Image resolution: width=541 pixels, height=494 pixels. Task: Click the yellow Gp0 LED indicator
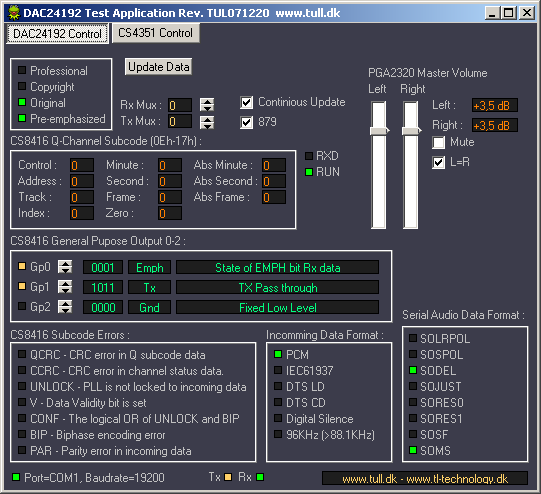[x=22, y=266]
